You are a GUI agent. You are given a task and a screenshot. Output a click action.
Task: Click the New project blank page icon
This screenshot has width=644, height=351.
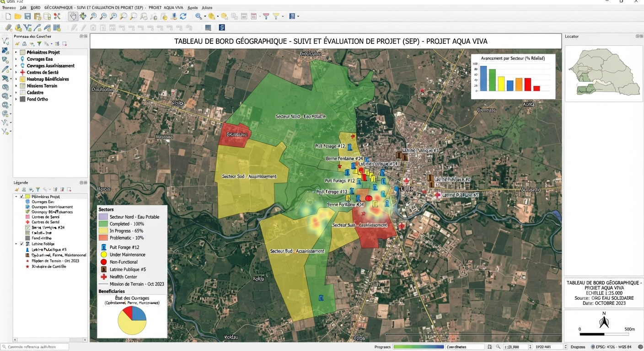[8, 16]
